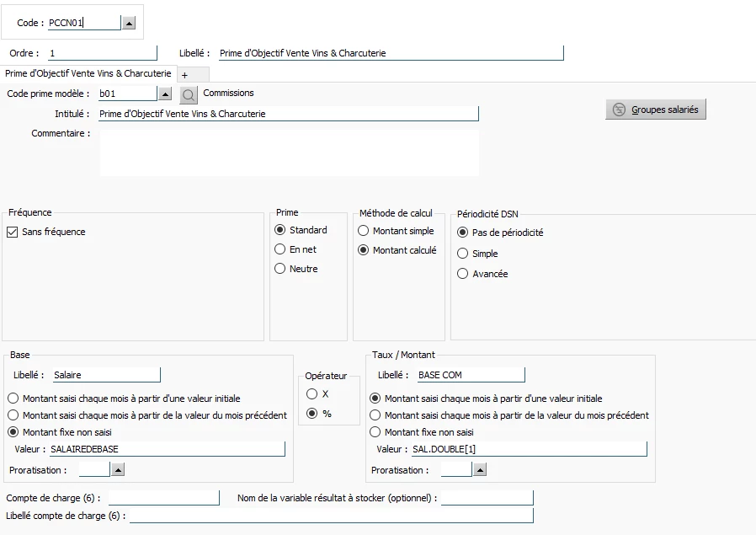Image resolution: width=756 pixels, height=535 pixels.
Task: Click the Groupes salariés button
Action: (x=656, y=110)
